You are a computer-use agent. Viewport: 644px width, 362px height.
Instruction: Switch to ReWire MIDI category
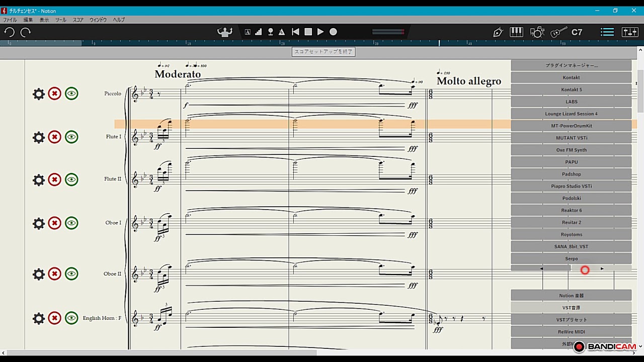pyautogui.click(x=571, y=332)
